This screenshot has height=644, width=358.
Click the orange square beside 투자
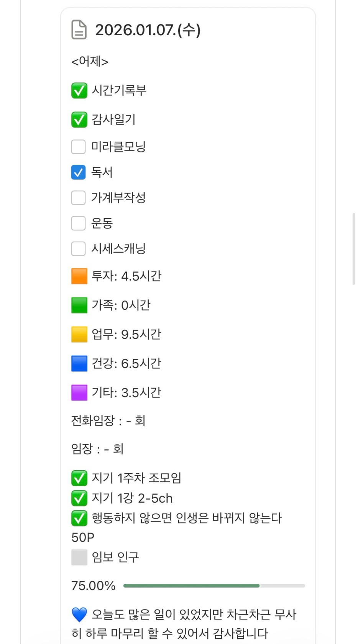pyautogui.click(x=79, y=276)
